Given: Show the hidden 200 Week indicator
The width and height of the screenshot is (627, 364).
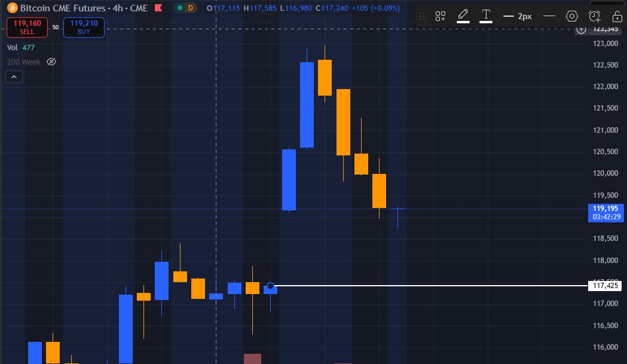Looking at the screenshot, I should coord(51,62).
